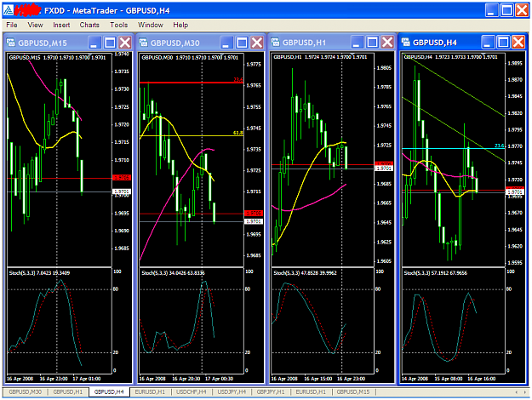
Task: Click the GBPUSD,M15 OHLC header text
Action: pyautogui.click(x=57, y=57)
